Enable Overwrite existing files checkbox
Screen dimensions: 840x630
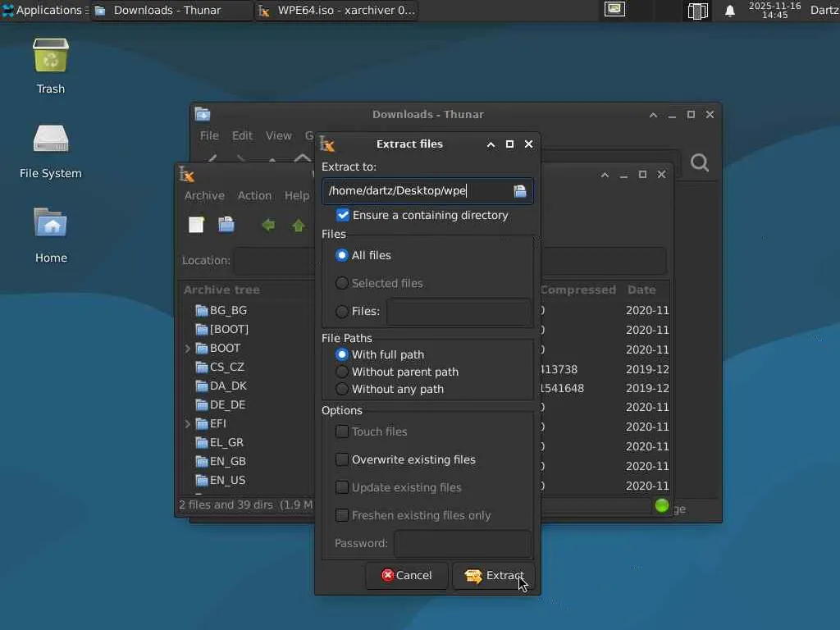click(x=342, y=459)
